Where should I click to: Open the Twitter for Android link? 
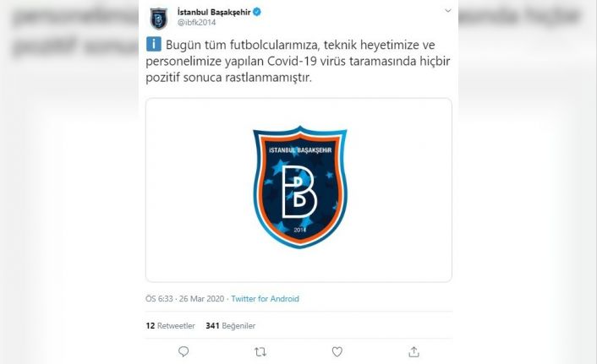tap(265, 299)
